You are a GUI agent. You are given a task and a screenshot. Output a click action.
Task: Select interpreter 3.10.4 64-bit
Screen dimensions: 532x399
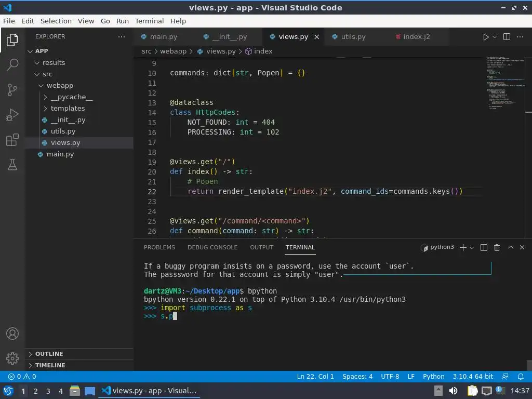pyautogui.click(x=473, y=377)
